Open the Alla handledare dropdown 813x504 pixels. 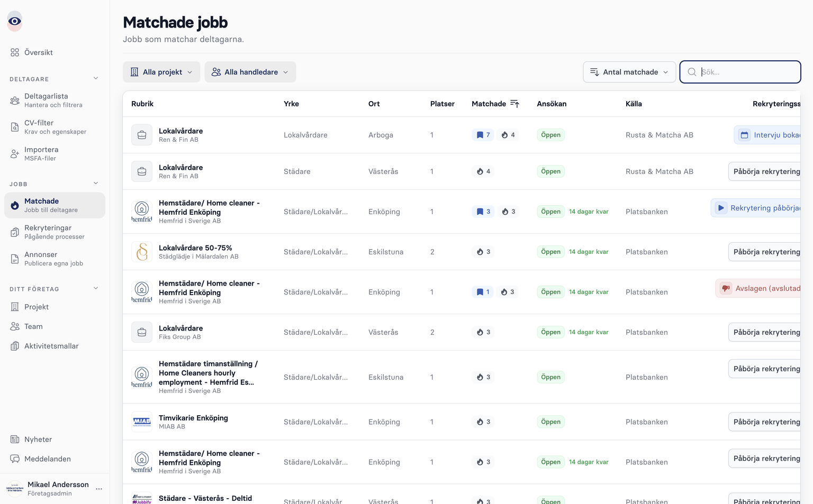pyautogui.click(x=250, y=72)
